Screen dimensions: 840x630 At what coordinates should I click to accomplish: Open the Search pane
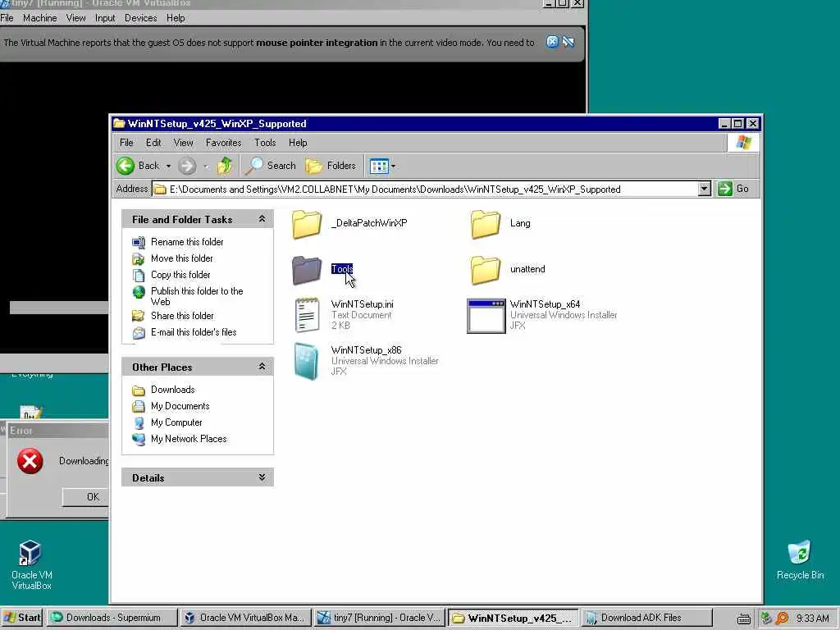270,166
